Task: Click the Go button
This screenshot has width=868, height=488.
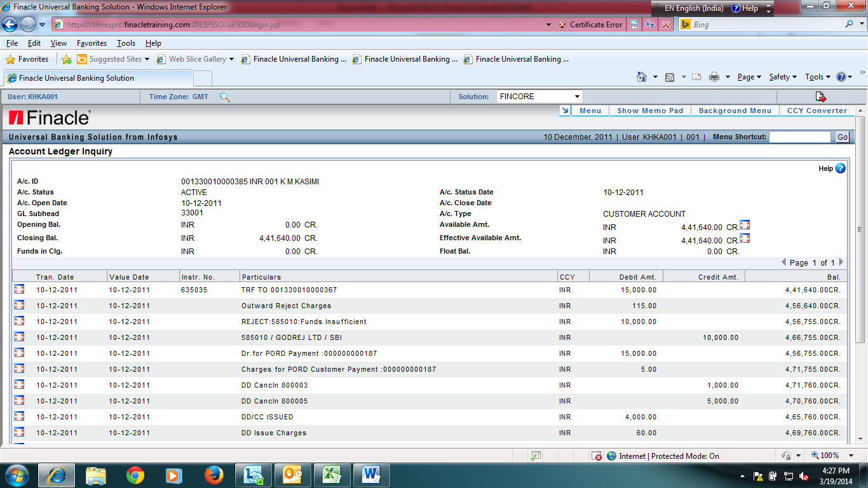Action: 843,137
